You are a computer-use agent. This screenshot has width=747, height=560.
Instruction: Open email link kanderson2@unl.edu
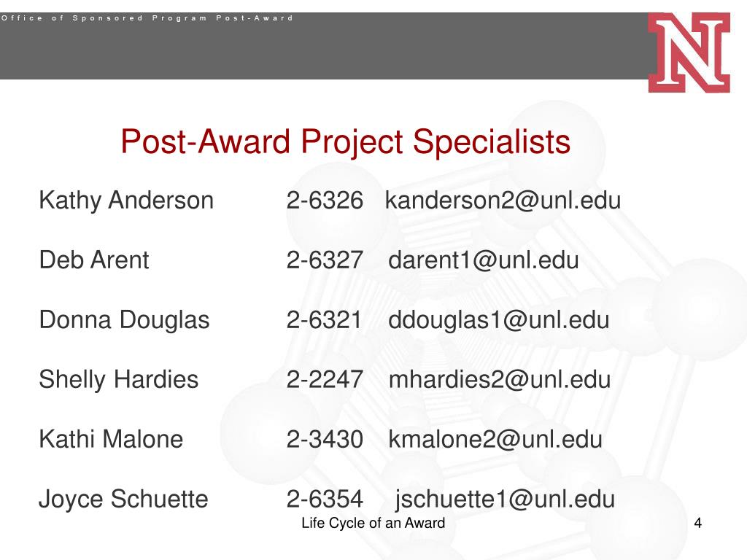click(x=503, y=200)
